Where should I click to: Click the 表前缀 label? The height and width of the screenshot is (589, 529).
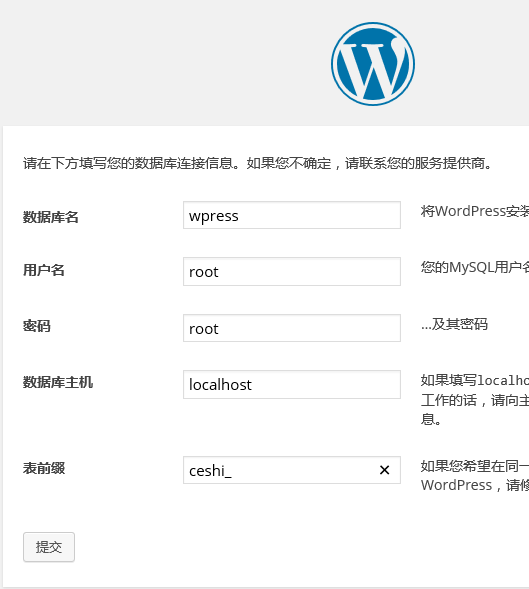(x=44, y=468)
